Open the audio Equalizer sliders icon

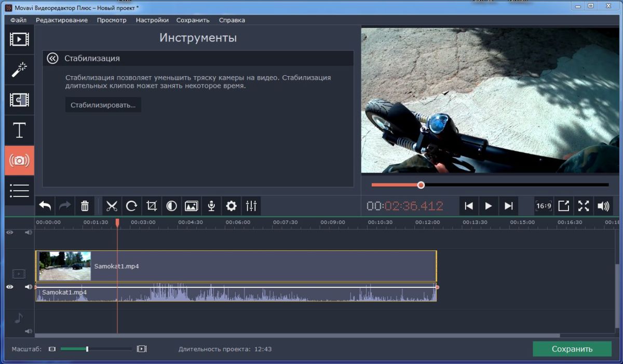click(251, 206)
